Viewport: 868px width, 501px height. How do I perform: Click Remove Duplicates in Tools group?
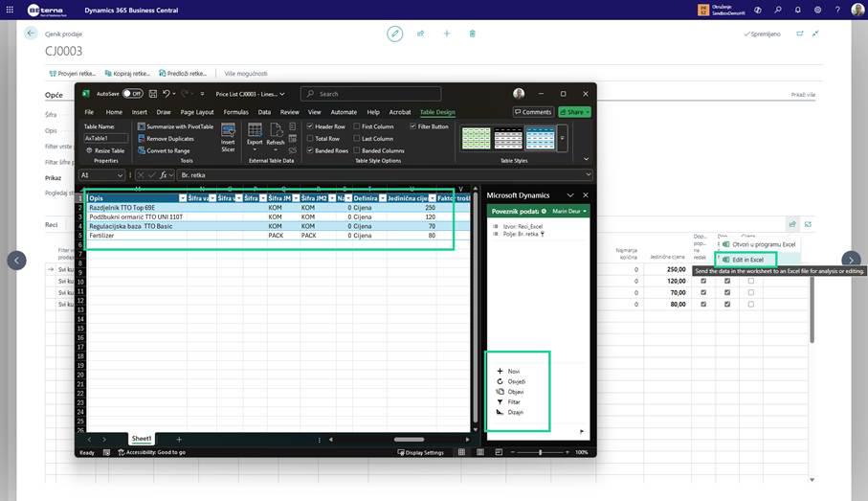(x=167, y=139)
